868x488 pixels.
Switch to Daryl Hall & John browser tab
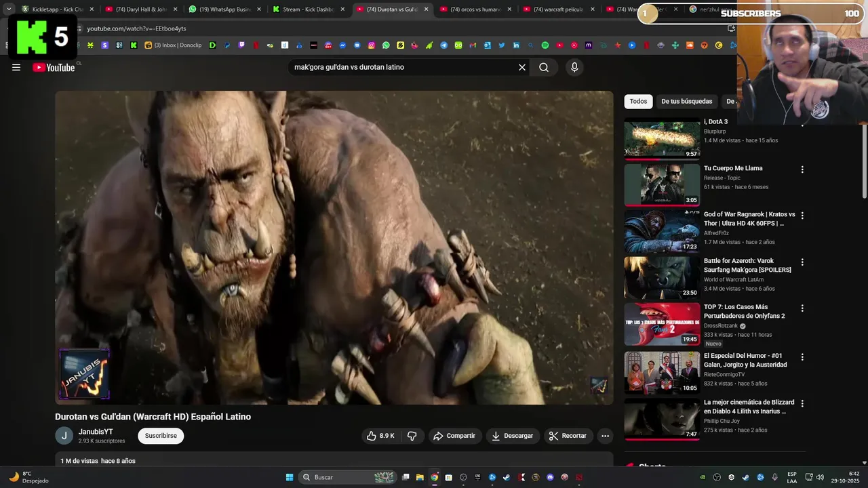click(x=142, y=9)
